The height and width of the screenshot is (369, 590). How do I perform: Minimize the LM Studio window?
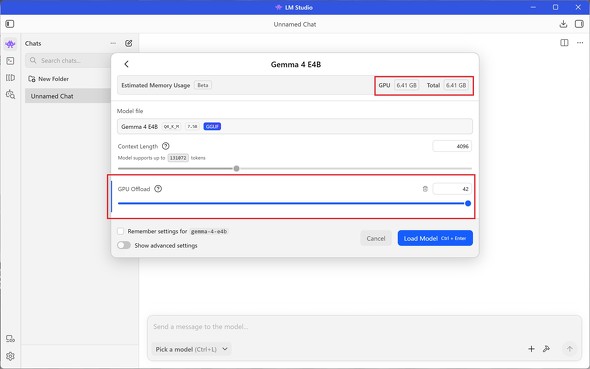[533, 7]
